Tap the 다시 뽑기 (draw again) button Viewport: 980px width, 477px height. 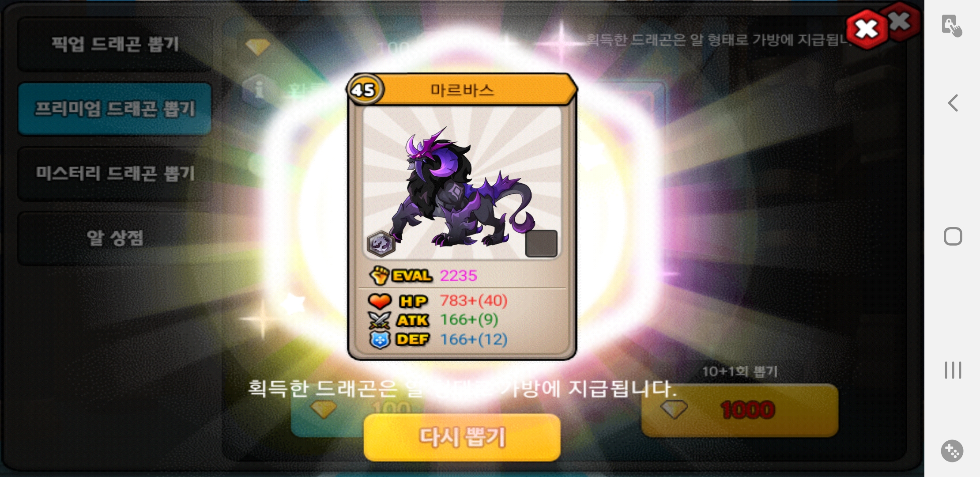[462, 437]
